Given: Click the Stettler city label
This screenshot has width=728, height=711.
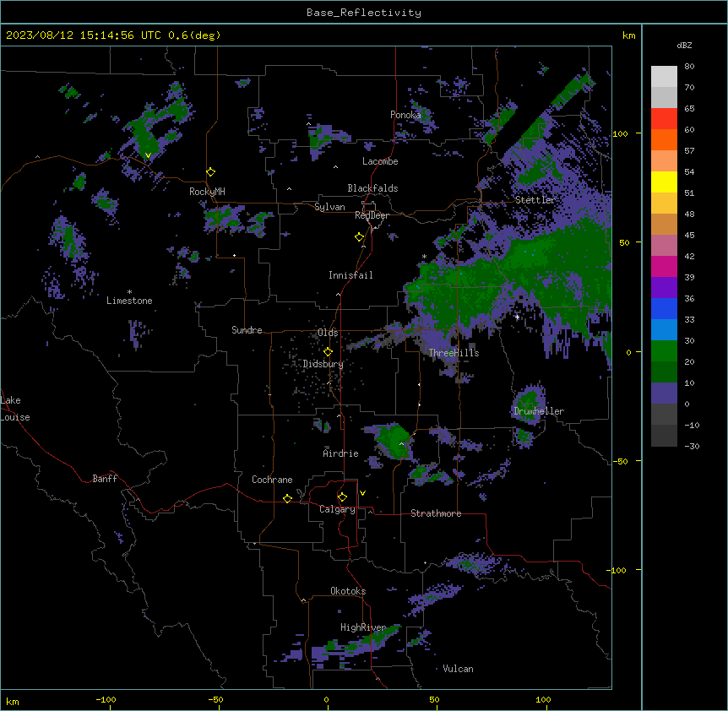Looking at the screenshot, I should (535, 200).
